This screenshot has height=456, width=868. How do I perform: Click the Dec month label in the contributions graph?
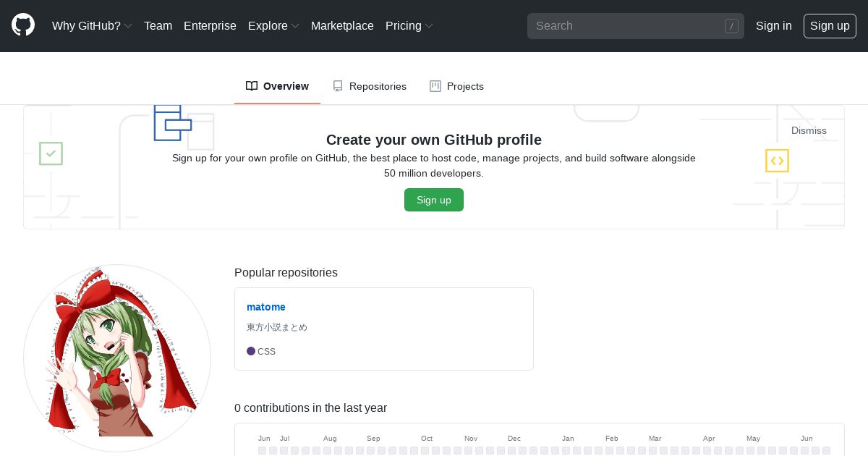(514, 439)
